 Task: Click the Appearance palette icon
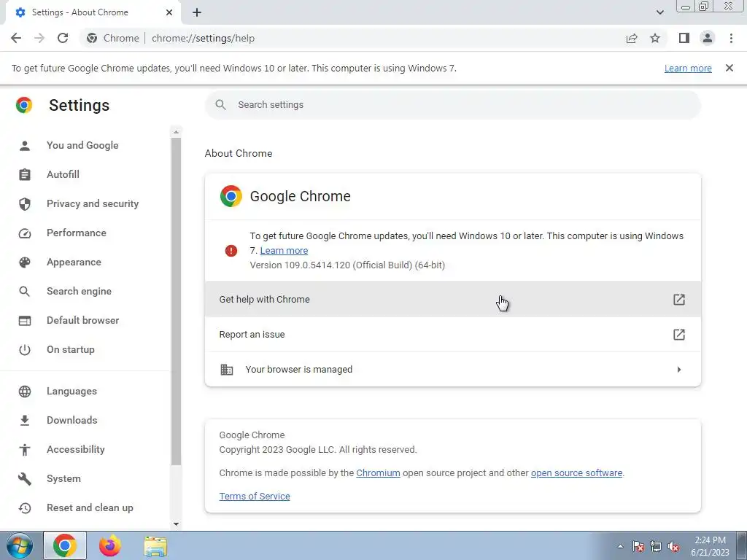click(25, 262)
